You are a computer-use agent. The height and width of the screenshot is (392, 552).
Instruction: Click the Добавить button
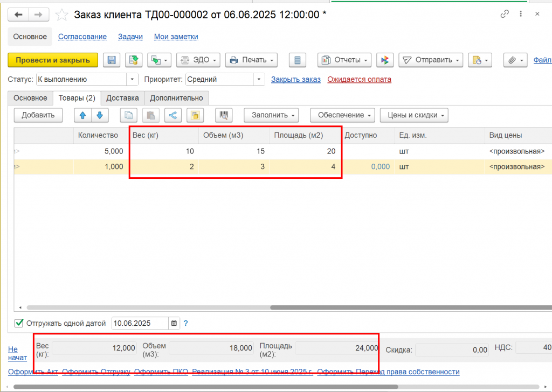pos(38,115)
